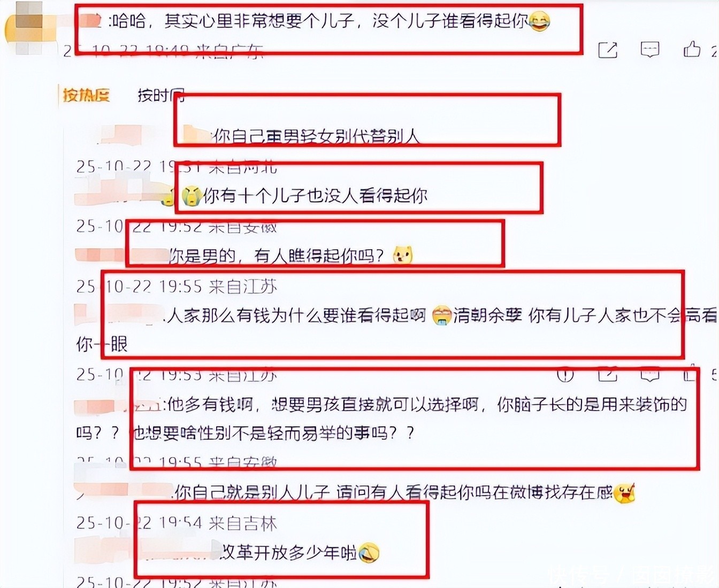Click the laughing emoji in top comment
719x588 pixels.
click(539, 22)
